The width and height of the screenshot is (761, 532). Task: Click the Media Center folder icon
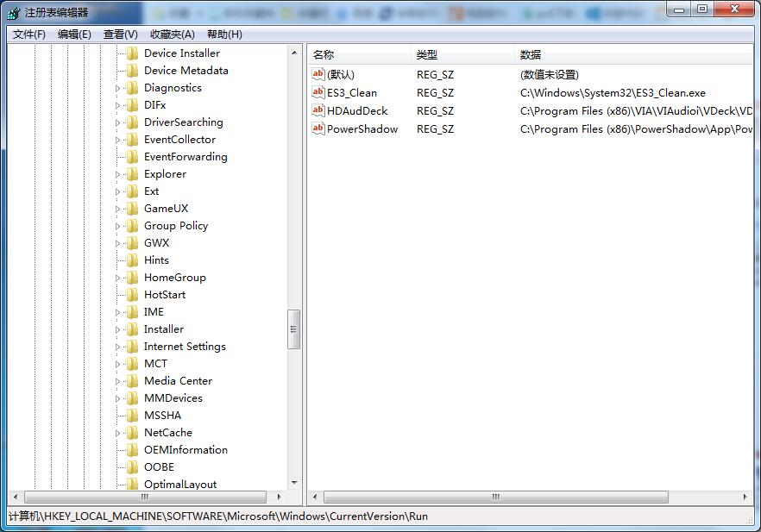131,380
